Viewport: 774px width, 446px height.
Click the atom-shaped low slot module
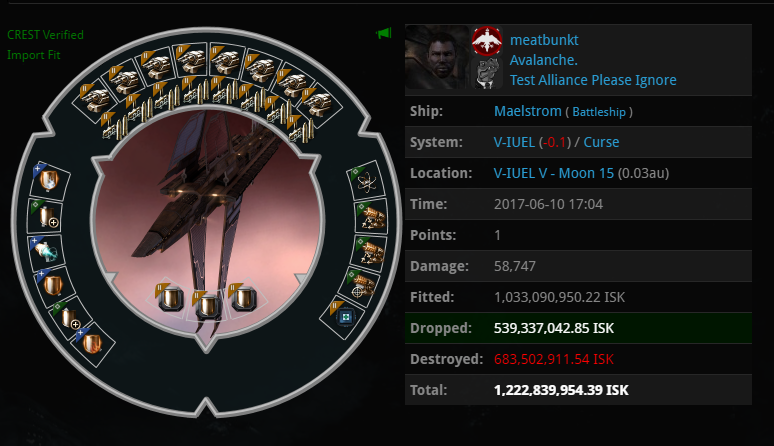368,182
